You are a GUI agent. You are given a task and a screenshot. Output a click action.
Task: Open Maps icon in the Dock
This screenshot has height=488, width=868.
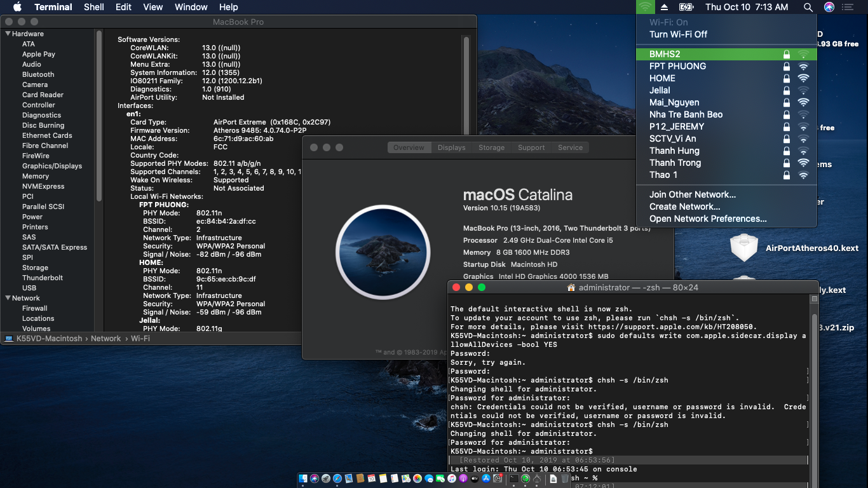pos(406,478)
